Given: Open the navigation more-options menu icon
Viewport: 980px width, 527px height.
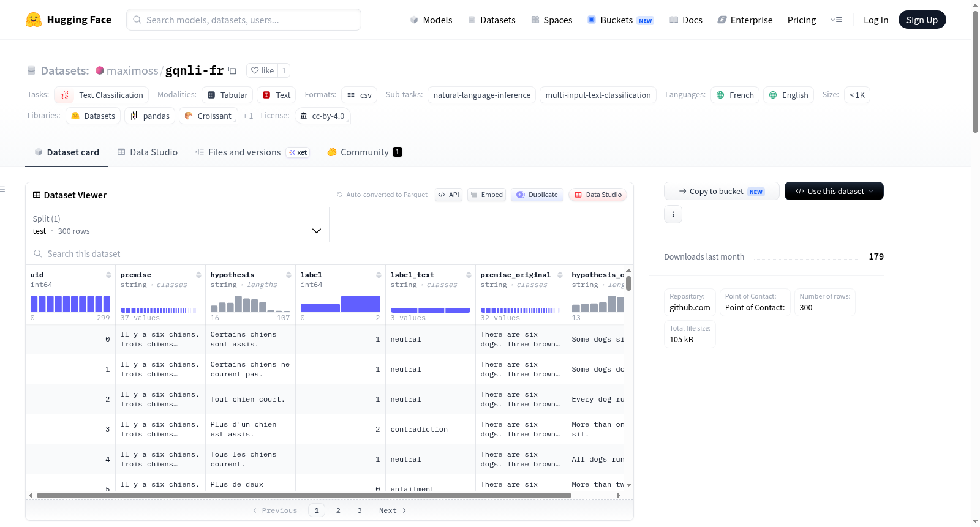Looking at the screenshot, I should click(836, 20).
